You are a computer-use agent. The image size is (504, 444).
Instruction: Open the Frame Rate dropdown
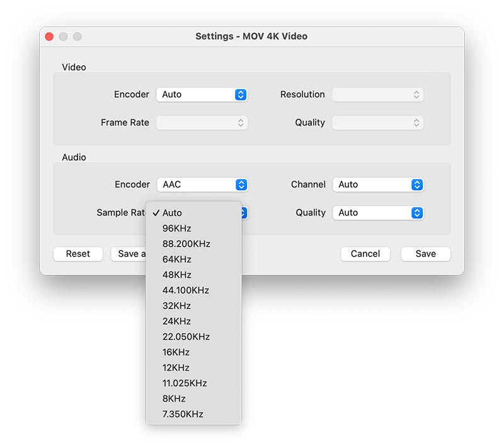[202, 122]
